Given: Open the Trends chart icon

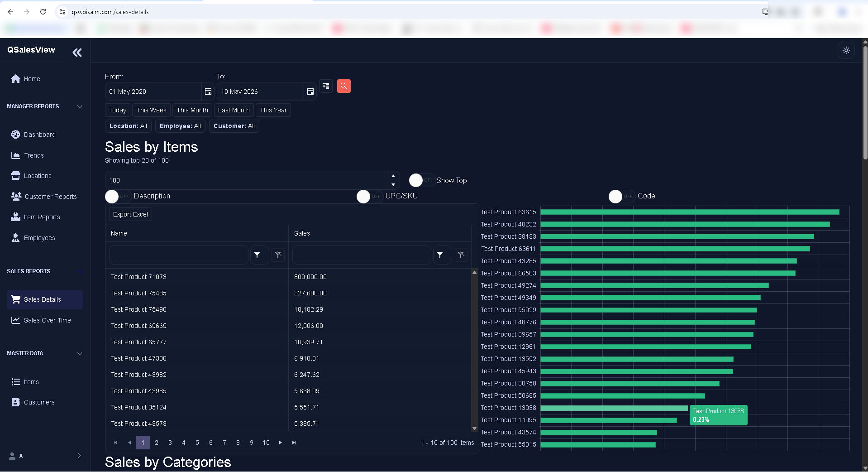Looking at the screenshot, I should click(16, 155).
